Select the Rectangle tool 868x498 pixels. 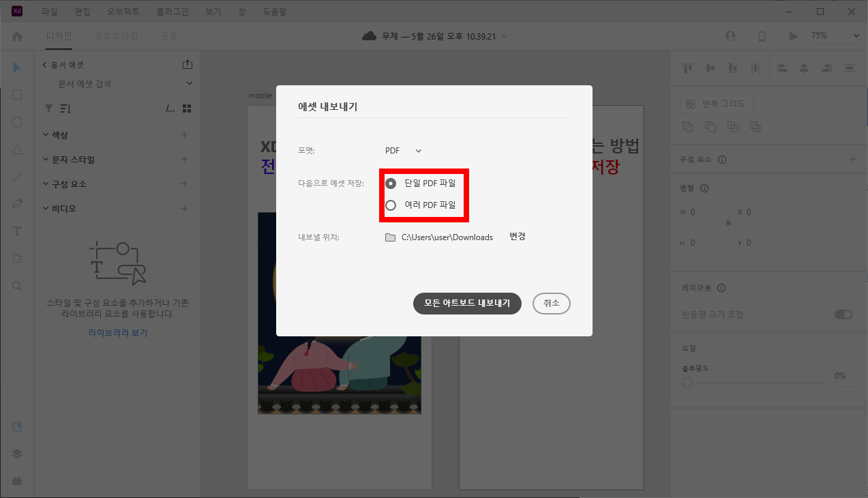pos(16,94)
